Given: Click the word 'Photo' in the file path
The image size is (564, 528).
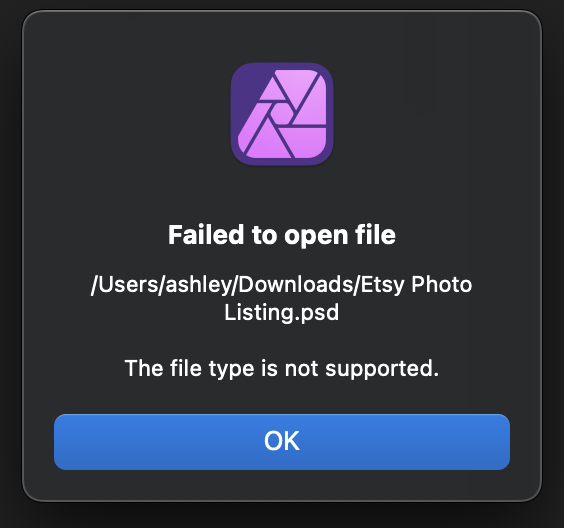Looking at the screenshot, I should point(442,284).
